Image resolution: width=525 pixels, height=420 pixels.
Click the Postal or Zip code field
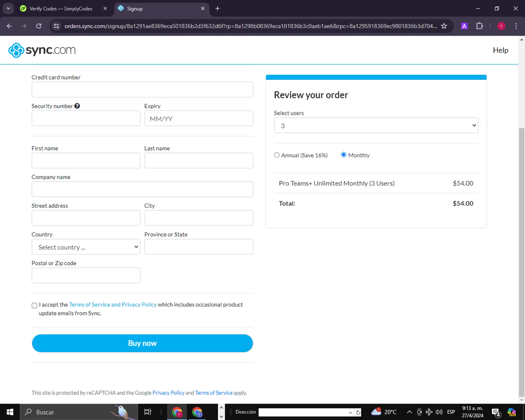click(x=86, y=275)
